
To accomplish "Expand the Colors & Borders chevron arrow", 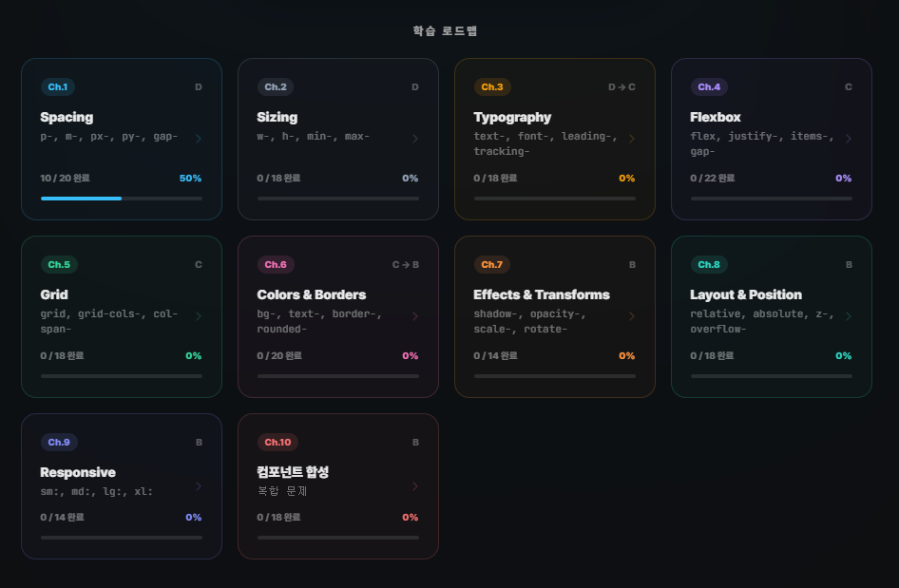I will [x=415, y=316].
